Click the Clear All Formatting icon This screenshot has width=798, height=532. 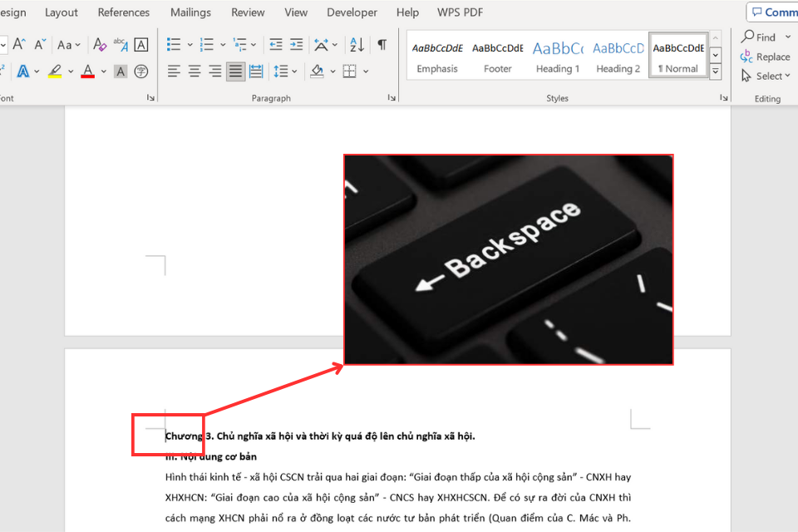pos(100,44)
